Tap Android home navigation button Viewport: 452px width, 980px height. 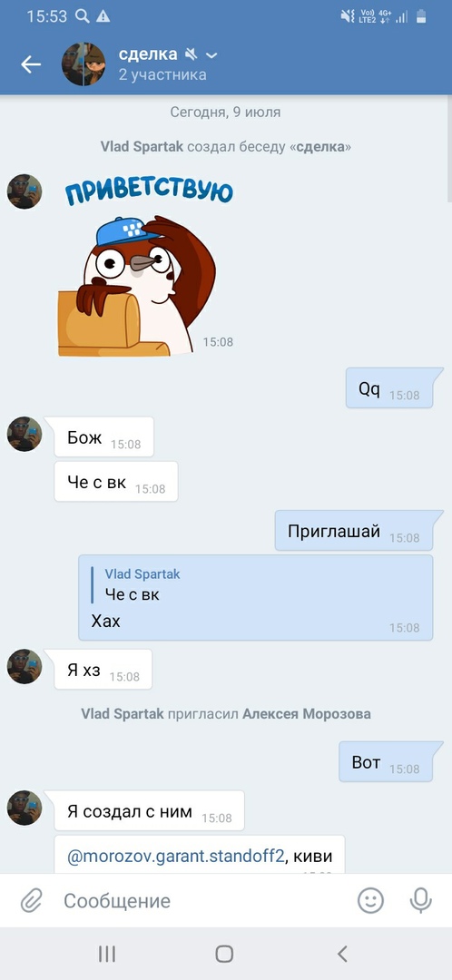click(224, 953)
